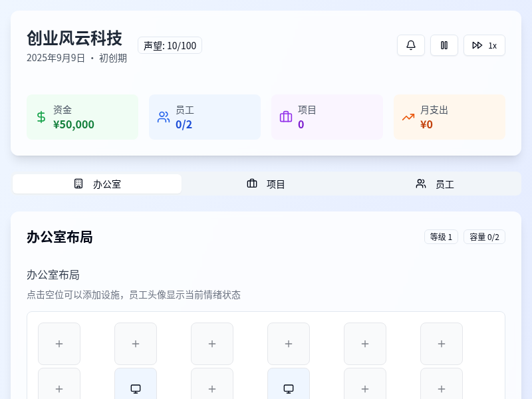Click the 容量 0/2 badge
Viewport: 532px width, 399px height.
coord(484,237)
